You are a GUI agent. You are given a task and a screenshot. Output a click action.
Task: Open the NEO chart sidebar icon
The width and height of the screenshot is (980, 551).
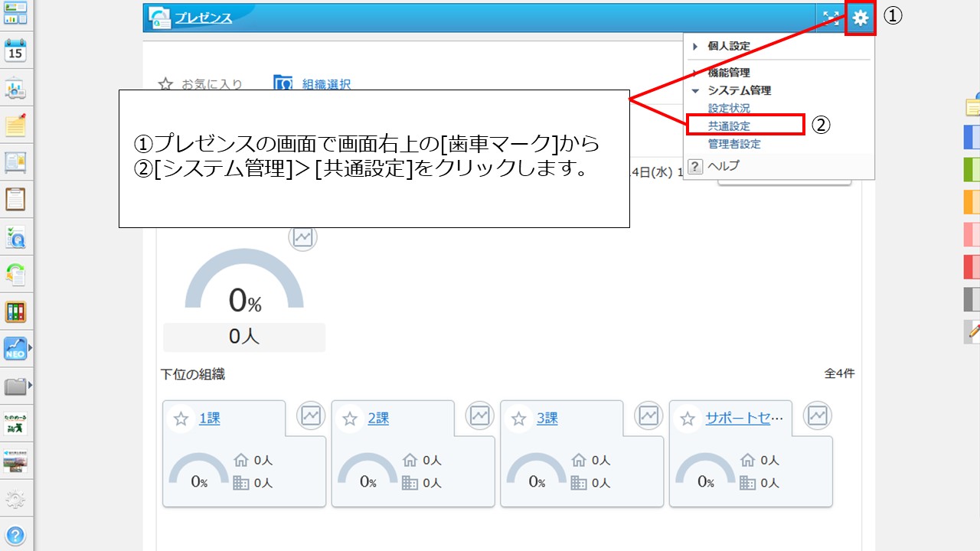(15, 349)
